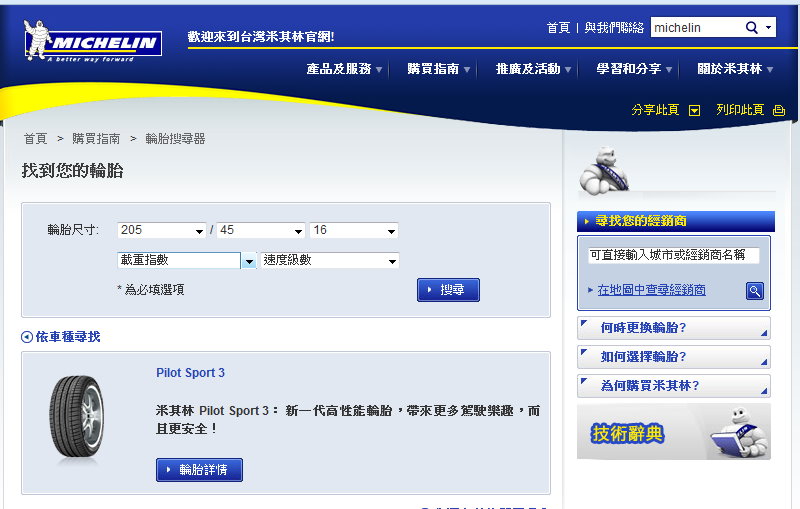Open the 購買指南 menu
Image resolution: width=800 pixels, height=509 pixels.
point(438,69)
